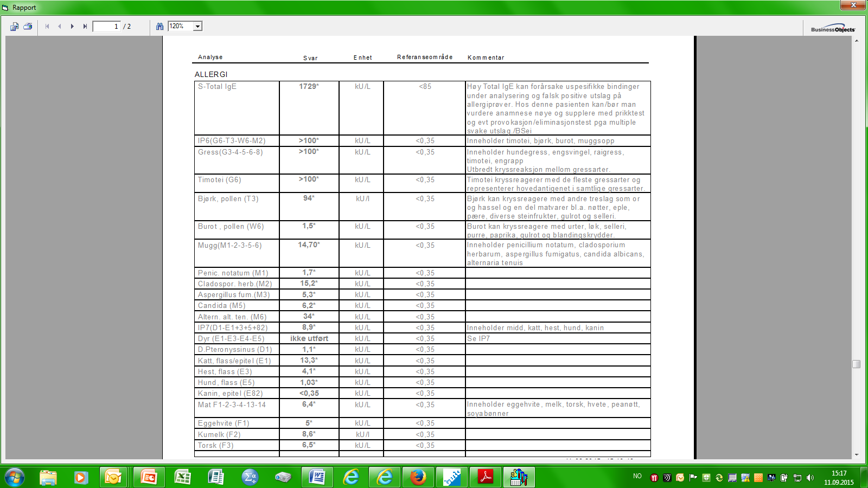This screenshot has width=868, height=488.
Task: Click the vertical scrollbar thumb
Action: [x=856, y=364]
